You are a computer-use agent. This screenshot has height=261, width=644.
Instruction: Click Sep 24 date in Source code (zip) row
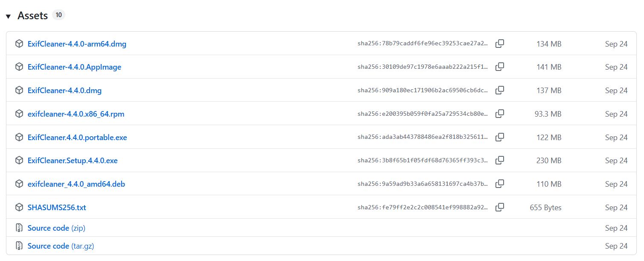point(616,228)
